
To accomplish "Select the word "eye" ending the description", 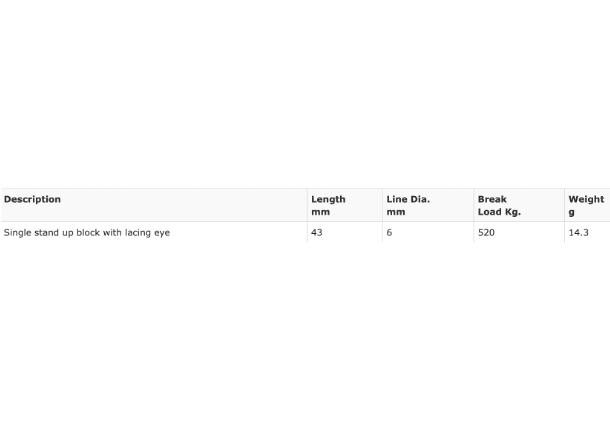I will 162,233.
